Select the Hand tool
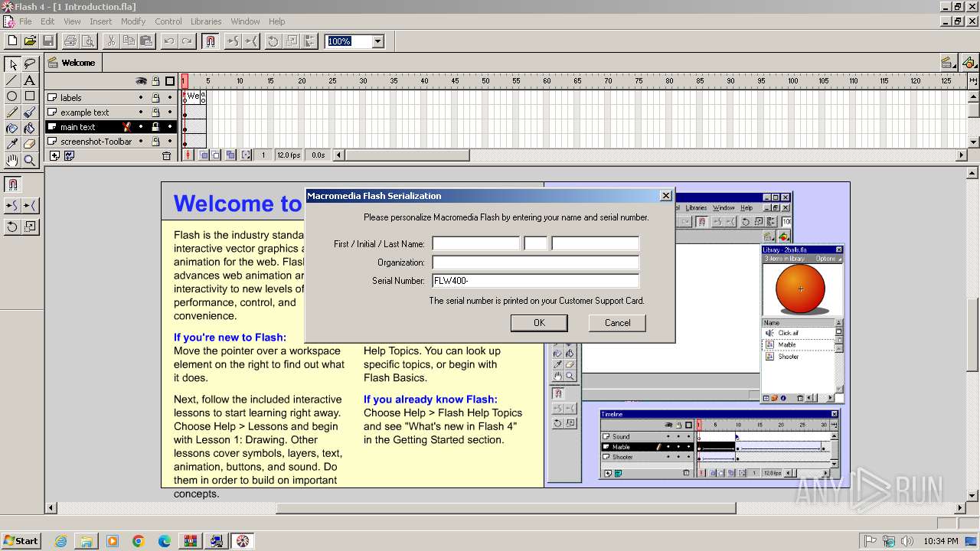The image size is (980, 551). pyautogui.click(x=12, y=160)
